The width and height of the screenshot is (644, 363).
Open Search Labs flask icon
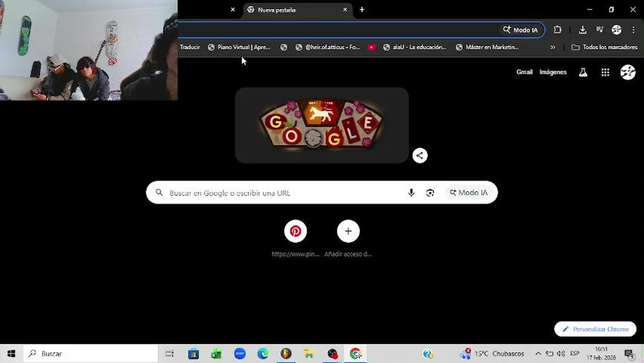(583, 72)
